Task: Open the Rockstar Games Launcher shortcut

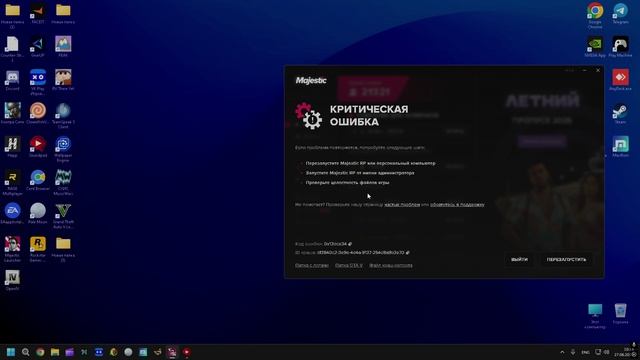Action: (x=38, y=249)
